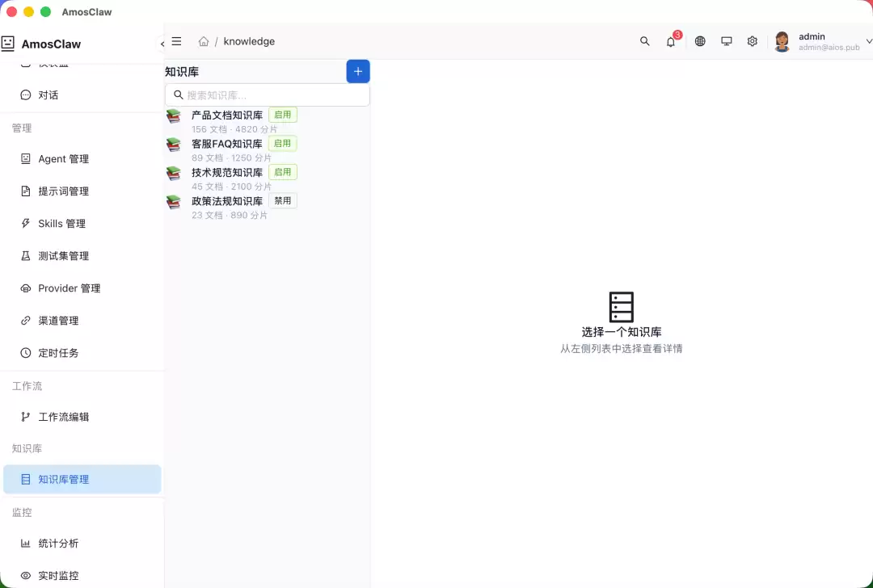Click 启用 tag on 客服FAQ知识库
Image resolution: width=873 pixels, height=588 pixels.
283,143
